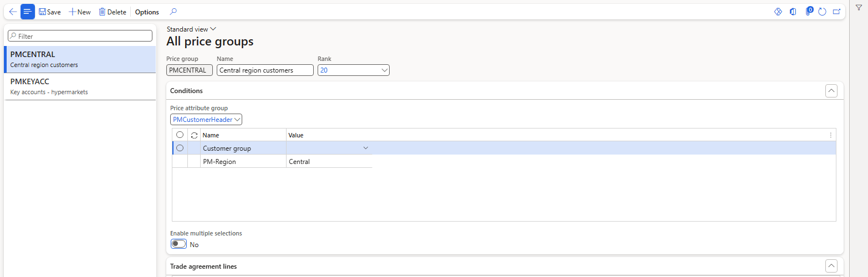Open the attachments paperclip icon
The image size is (868, 277).
tap(808, 12)
